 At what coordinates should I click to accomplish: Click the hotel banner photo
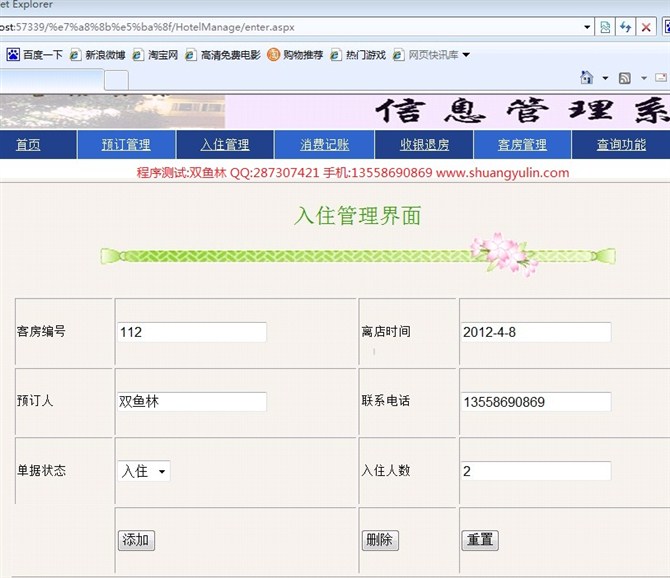pyautogui.click(x=112, y=111)
